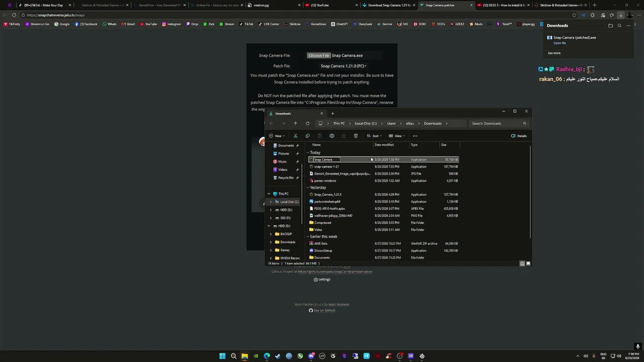
Task: Collapse the Today group in file list
Action: tap(308, 152)
